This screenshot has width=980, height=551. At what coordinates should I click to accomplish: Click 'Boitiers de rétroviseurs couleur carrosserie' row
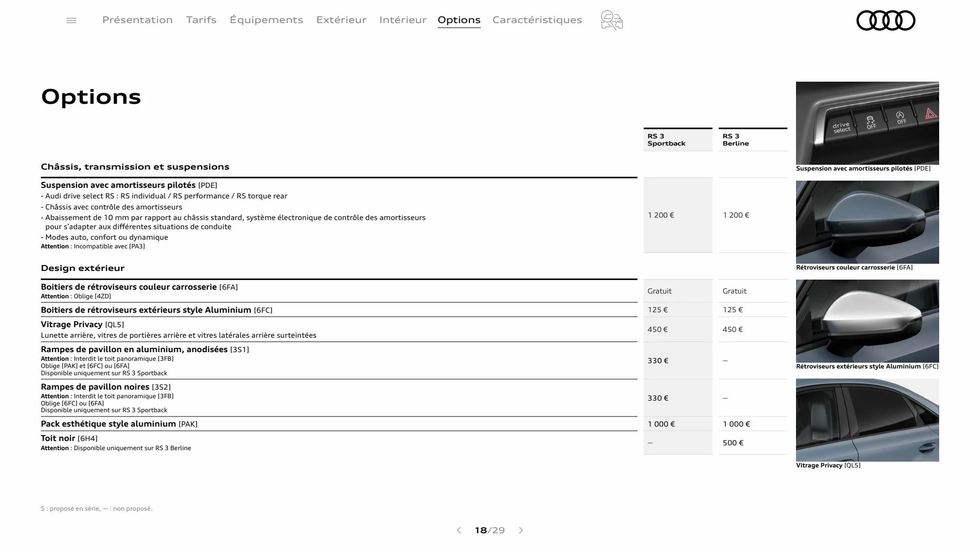pyautogui.click(x=339, y=291)
